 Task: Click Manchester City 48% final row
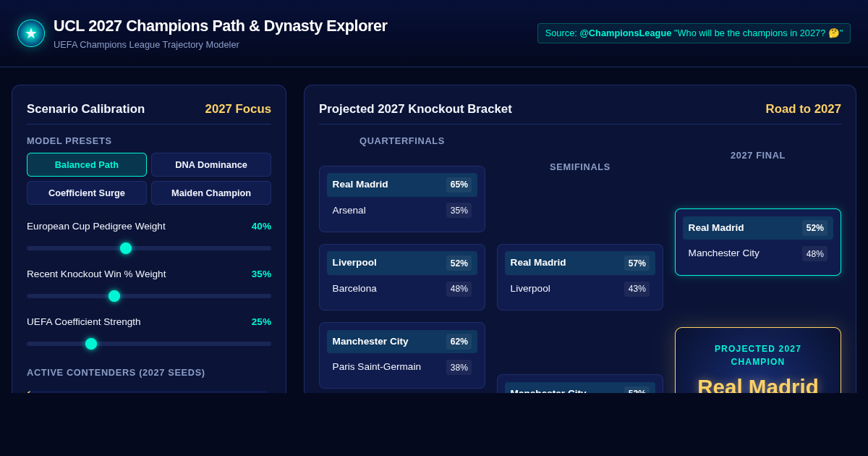(758, 253)
